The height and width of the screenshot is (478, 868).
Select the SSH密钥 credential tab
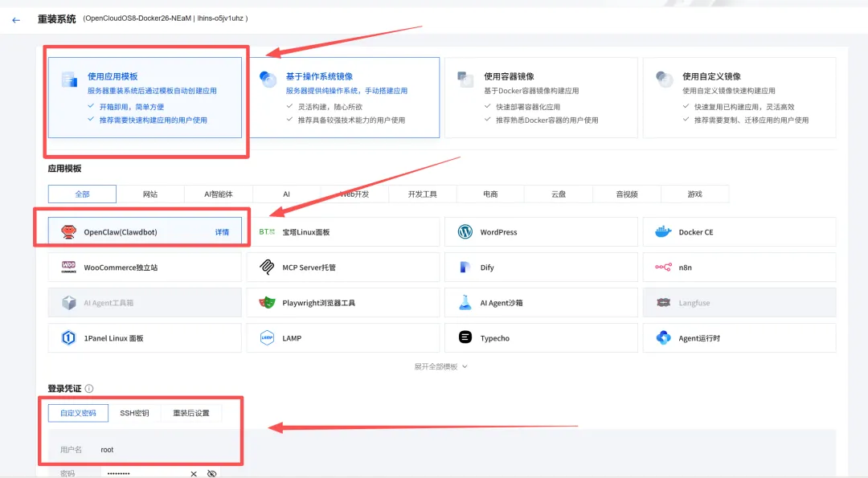134,413
